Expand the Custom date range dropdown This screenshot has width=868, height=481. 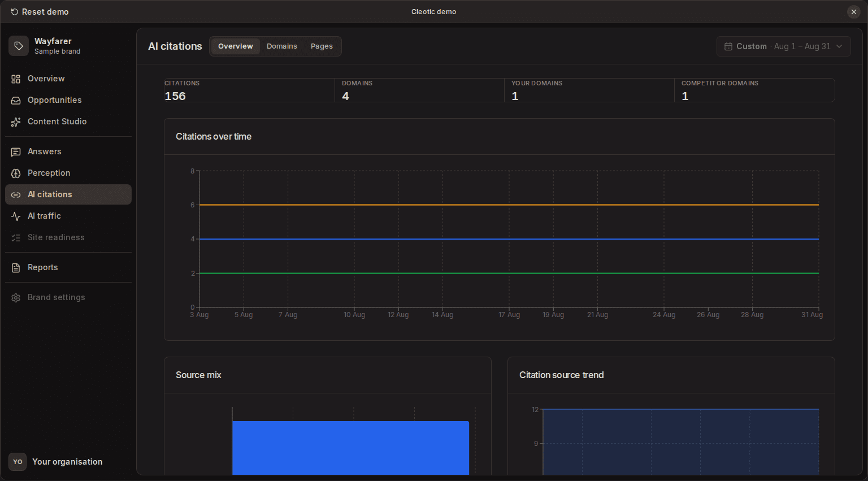[x=783, y=46]
